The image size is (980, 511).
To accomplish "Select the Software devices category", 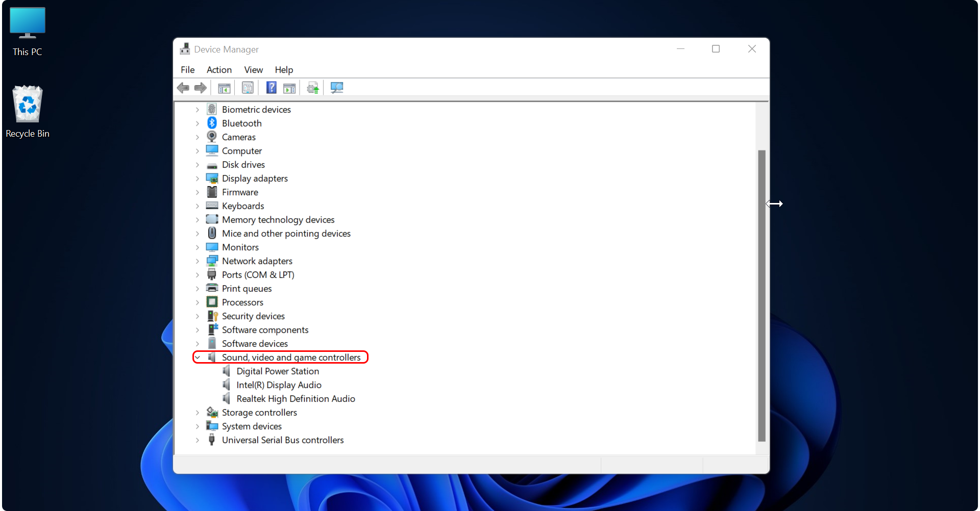I will click(255, 344).
